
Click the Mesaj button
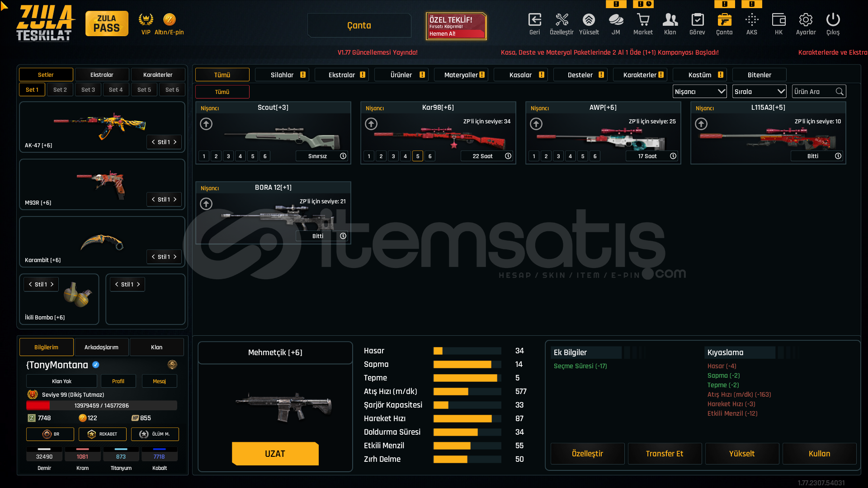pyautogui.click(x=159, y=381)
